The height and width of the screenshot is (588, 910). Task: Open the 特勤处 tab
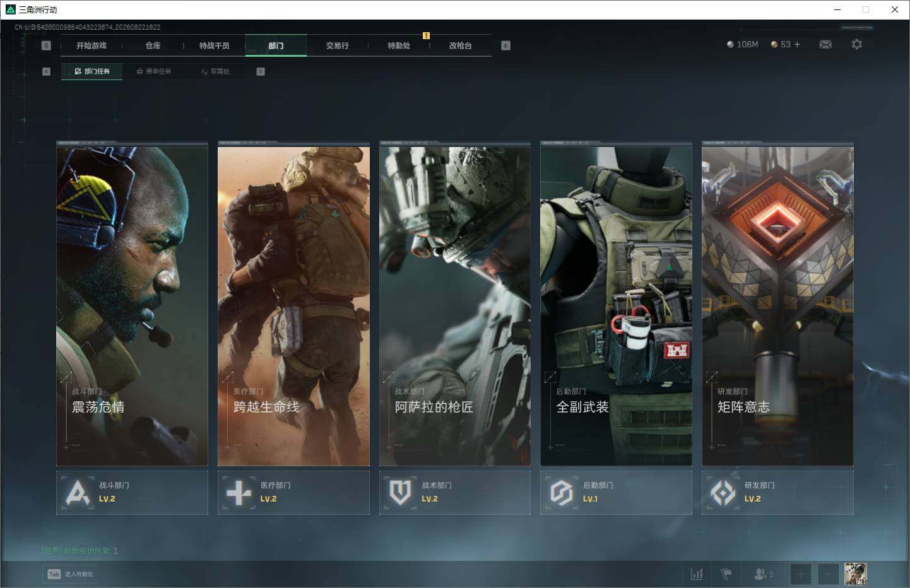coord(399,45)
